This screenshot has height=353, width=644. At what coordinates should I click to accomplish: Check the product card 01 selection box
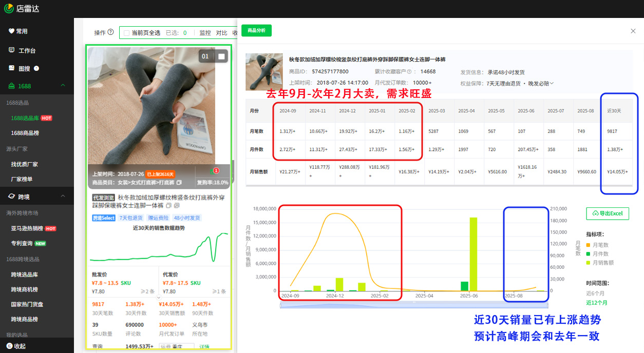(x=221, y=56)
